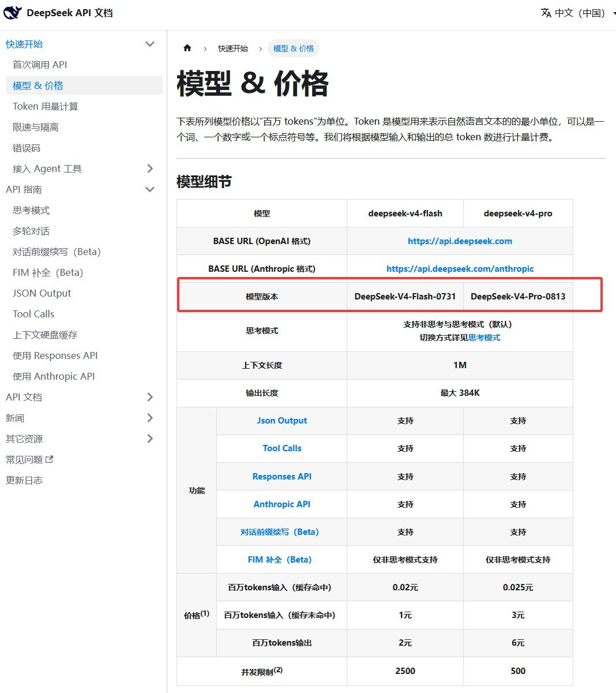Collapse the 快速开始 sidebar section

(150, 44)
